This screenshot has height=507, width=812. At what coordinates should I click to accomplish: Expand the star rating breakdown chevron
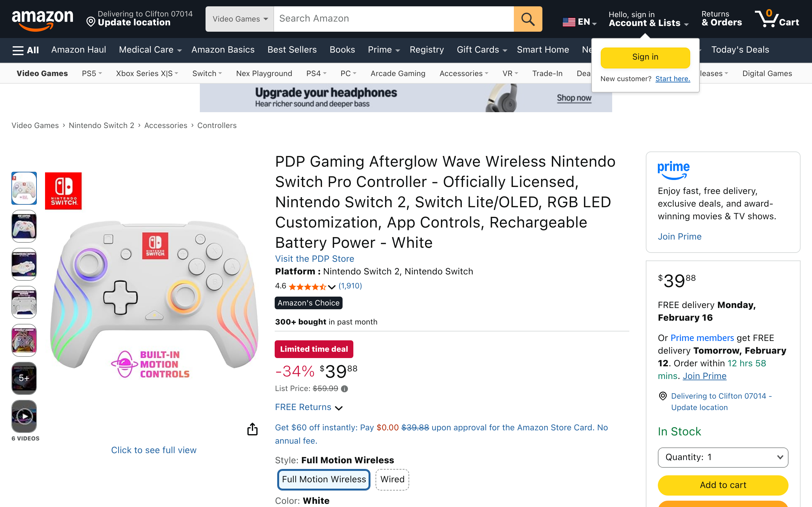click(x=331, y=287)
